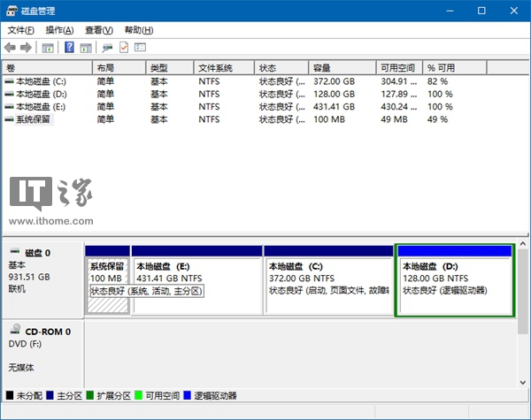Open the 操作(A) menu
The height and width of the screenshot is (420, 531).
click(59, 30)
